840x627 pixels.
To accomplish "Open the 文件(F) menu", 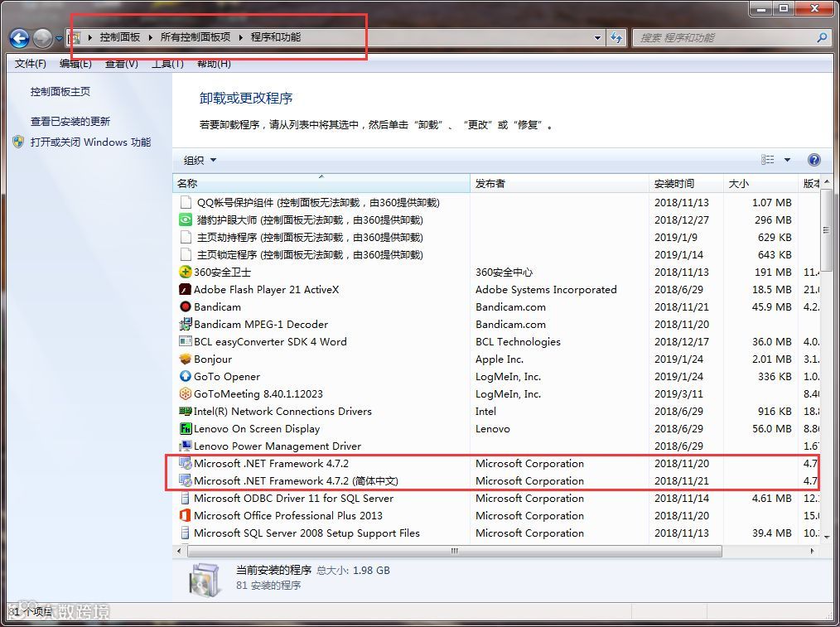I will pyautogui.click(x=30, y=64).
